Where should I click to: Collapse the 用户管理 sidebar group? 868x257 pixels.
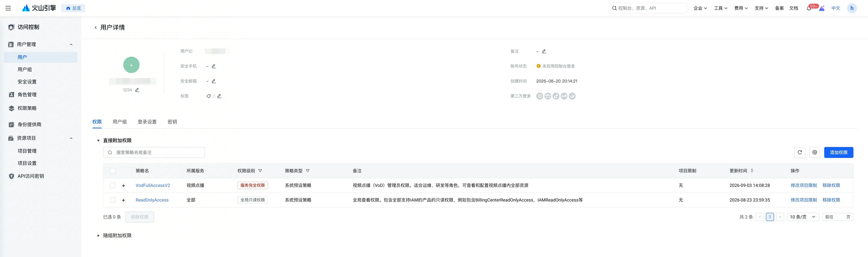point(71,44)
